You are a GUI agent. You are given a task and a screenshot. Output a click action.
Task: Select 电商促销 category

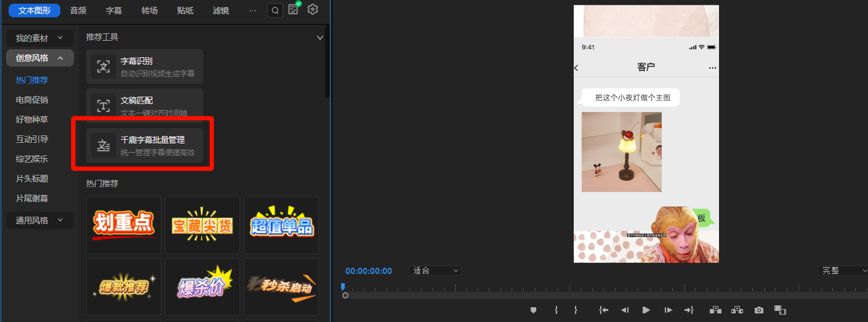pyautogui.click(x=32, y=100)
